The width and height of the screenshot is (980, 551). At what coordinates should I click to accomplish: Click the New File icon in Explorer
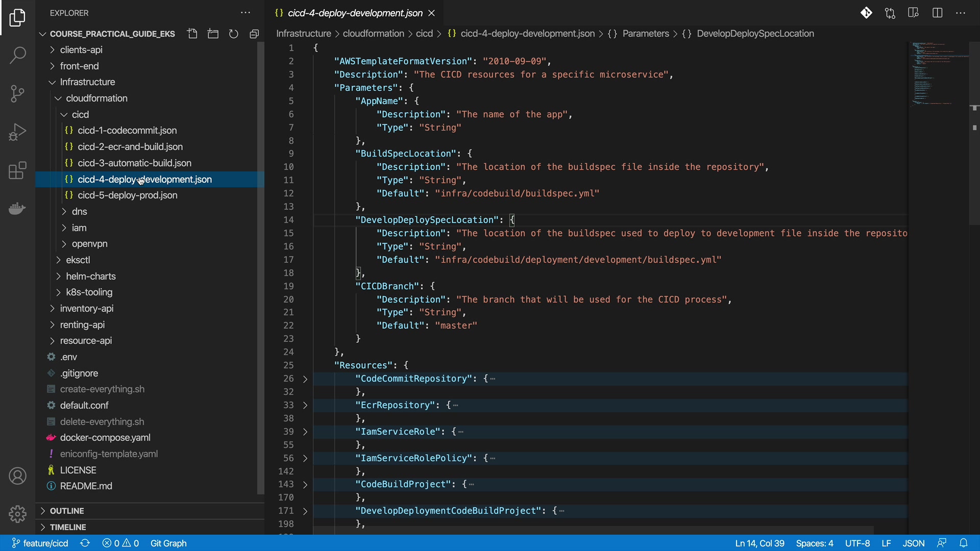pos(192,34)
